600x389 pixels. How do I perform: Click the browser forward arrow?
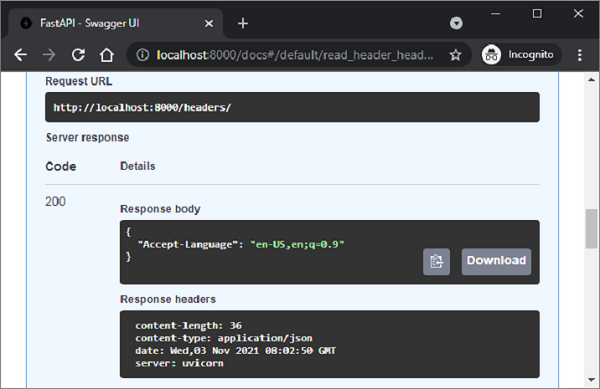click(x=49, y=55)
